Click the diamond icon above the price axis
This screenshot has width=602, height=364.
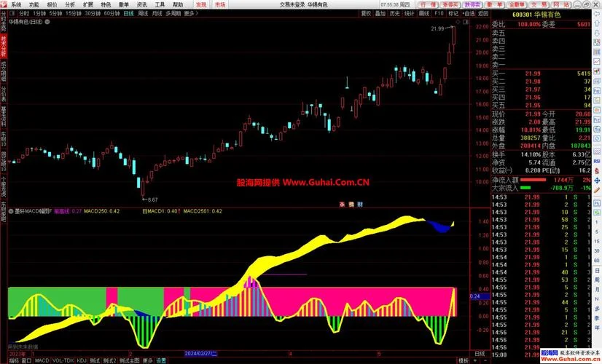click(x=458, y=23)
